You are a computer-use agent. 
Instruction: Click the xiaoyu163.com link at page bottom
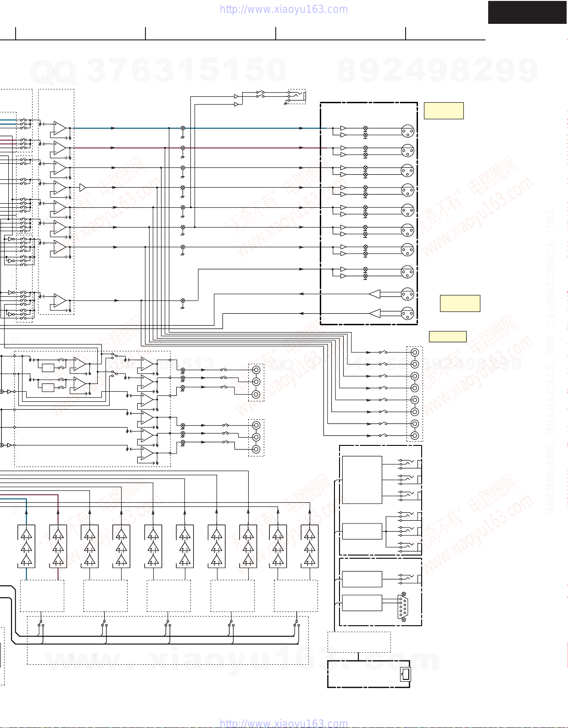point(284,723)
